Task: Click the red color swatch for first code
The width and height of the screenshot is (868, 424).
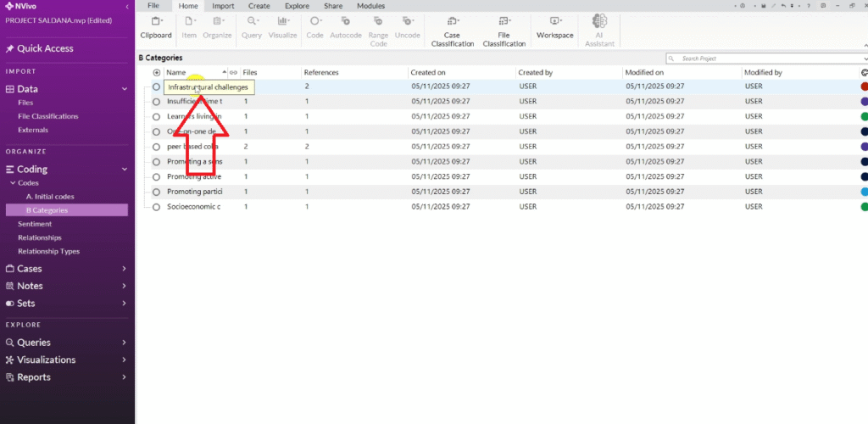Action: [x=863, y=86]
